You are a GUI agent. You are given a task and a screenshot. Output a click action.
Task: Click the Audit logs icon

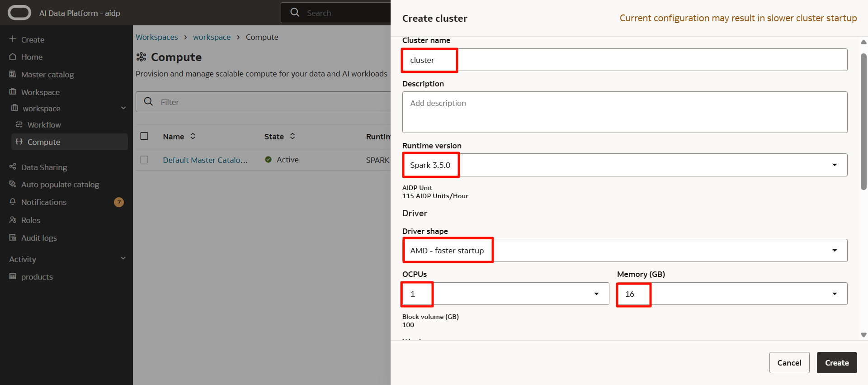13,238
